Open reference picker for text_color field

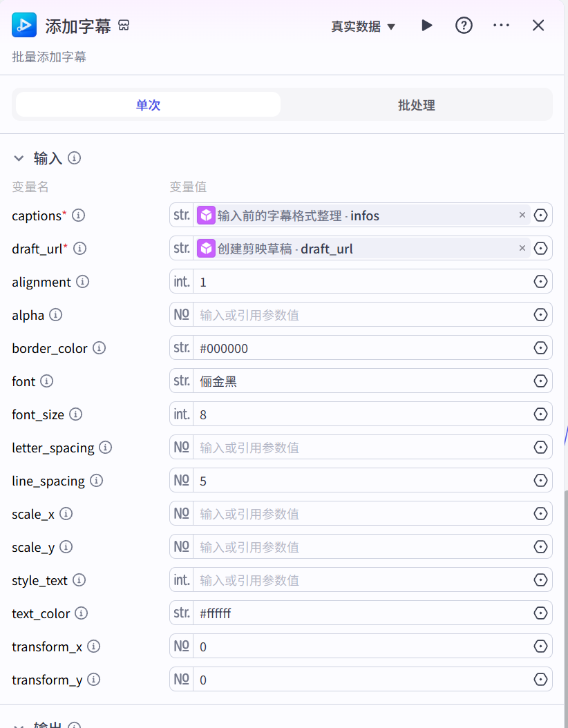(540, 613)
